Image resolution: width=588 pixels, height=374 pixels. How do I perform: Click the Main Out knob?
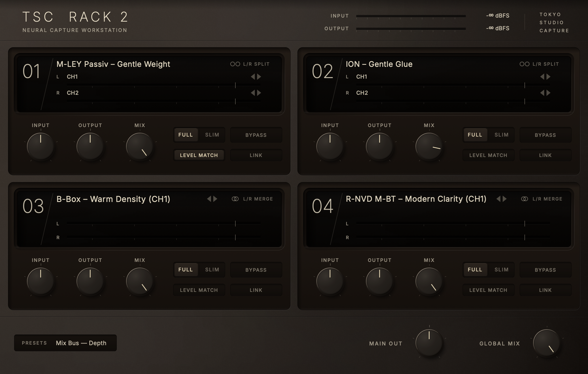point(429,343)
